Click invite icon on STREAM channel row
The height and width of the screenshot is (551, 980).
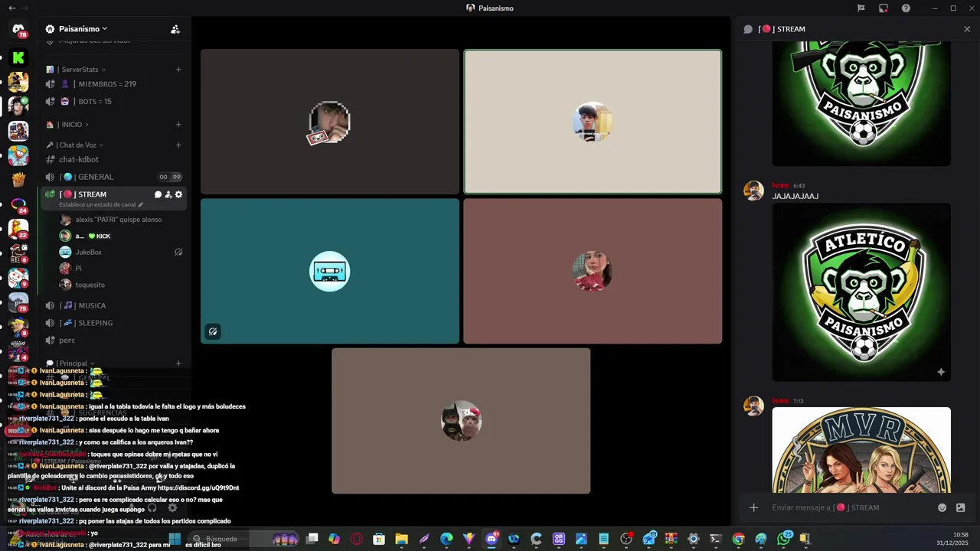click(168, 194)
